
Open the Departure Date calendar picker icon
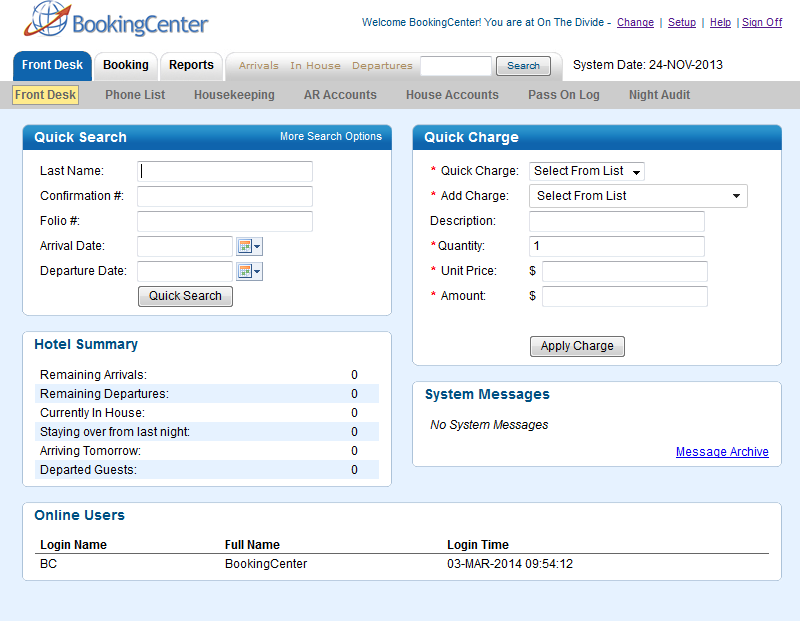coord(249,271)
